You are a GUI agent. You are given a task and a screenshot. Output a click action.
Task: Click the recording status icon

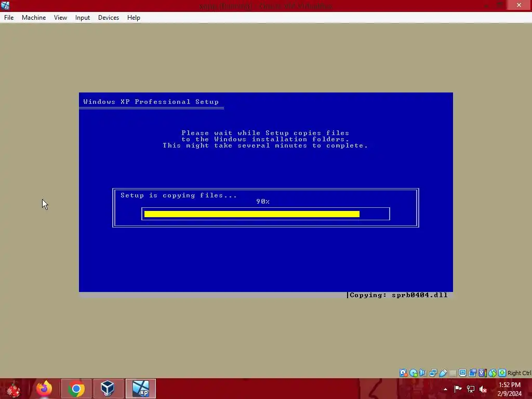coord(473,373)
